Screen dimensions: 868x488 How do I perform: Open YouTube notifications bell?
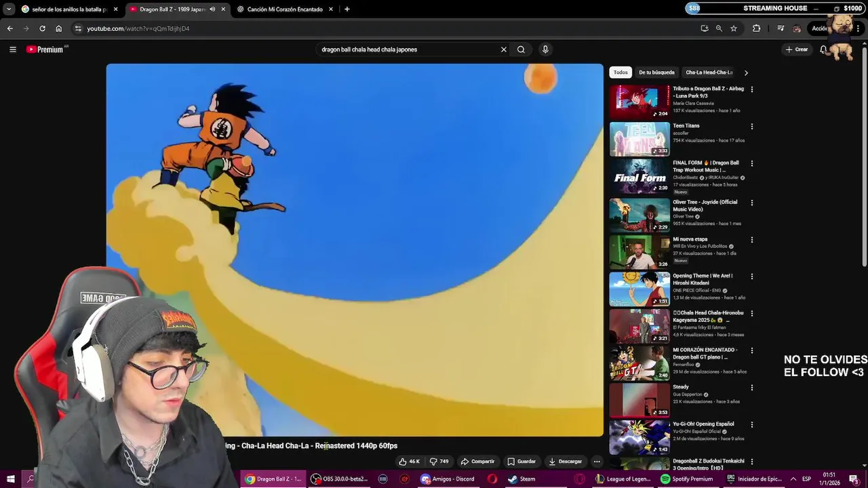click(823, 49)
